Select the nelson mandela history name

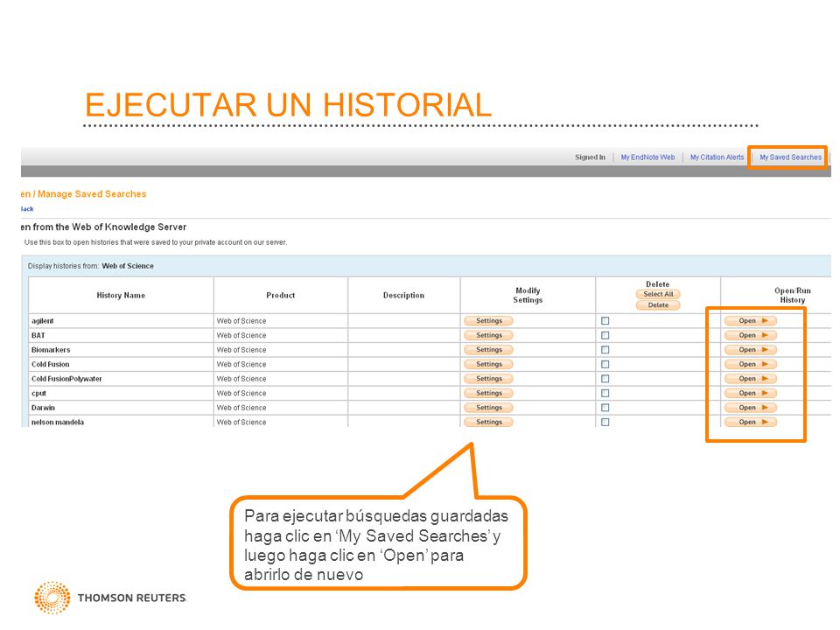coord(58,422)
